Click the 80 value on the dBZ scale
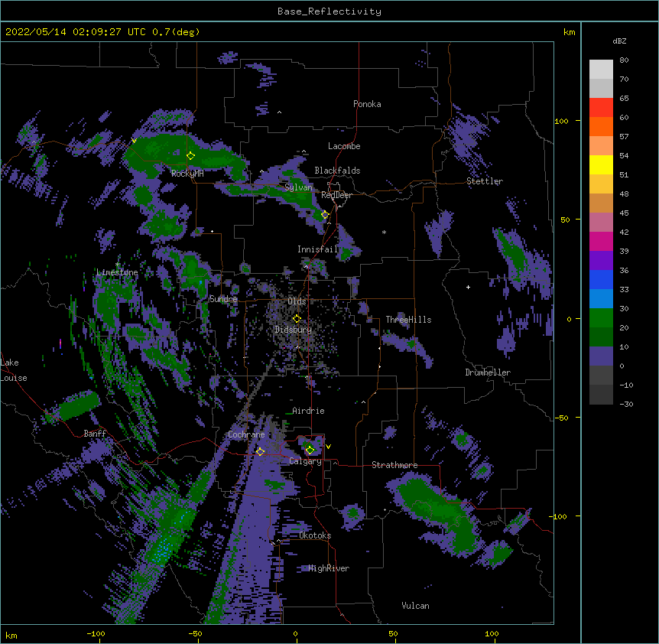 coord(624,60)
